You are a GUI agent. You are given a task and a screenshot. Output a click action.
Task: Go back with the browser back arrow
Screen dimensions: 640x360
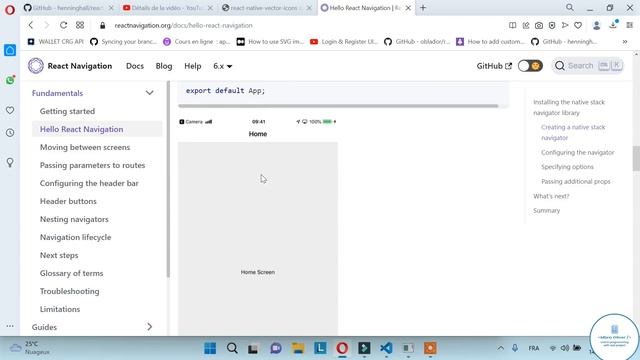tap(31, 25)
